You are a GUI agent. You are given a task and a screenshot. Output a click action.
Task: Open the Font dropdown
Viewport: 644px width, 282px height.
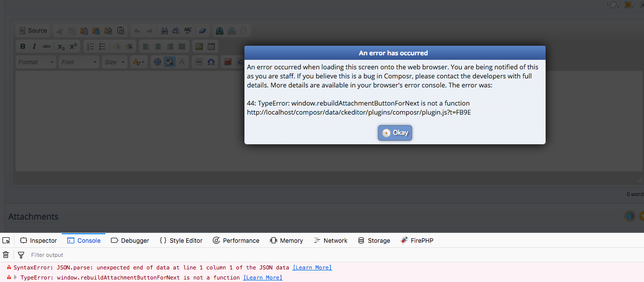79,62
